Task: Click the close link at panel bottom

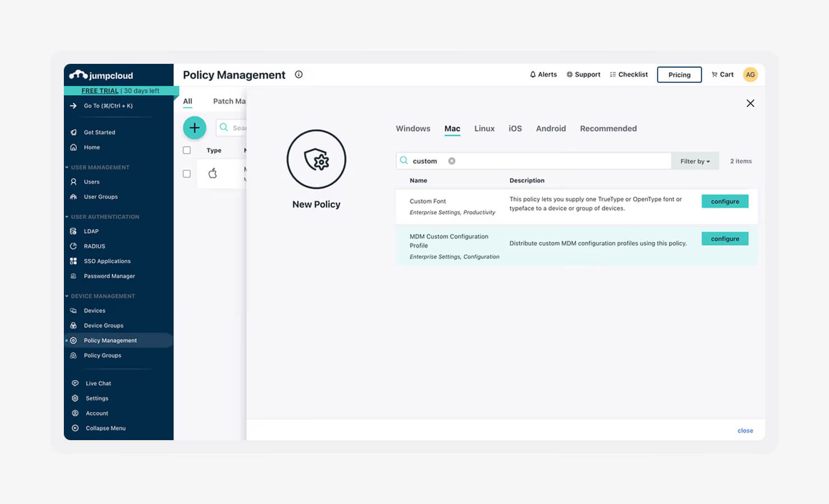Action: (x=746, y=431)
